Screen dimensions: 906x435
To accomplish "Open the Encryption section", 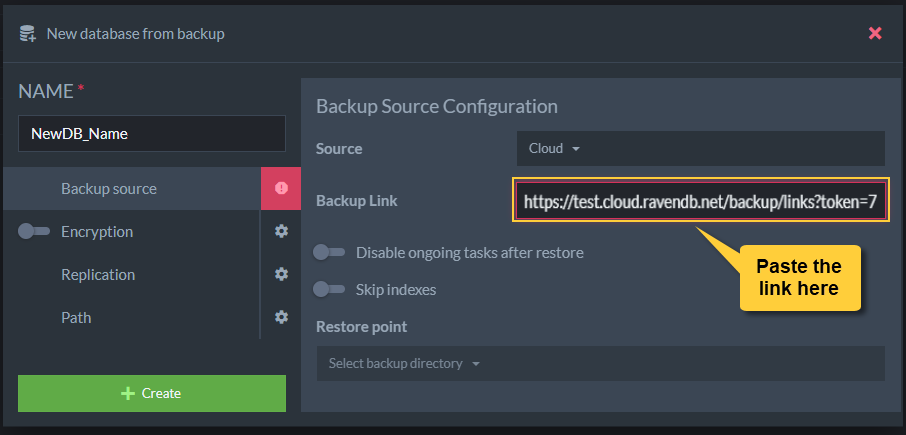I will tap(97, 232).
